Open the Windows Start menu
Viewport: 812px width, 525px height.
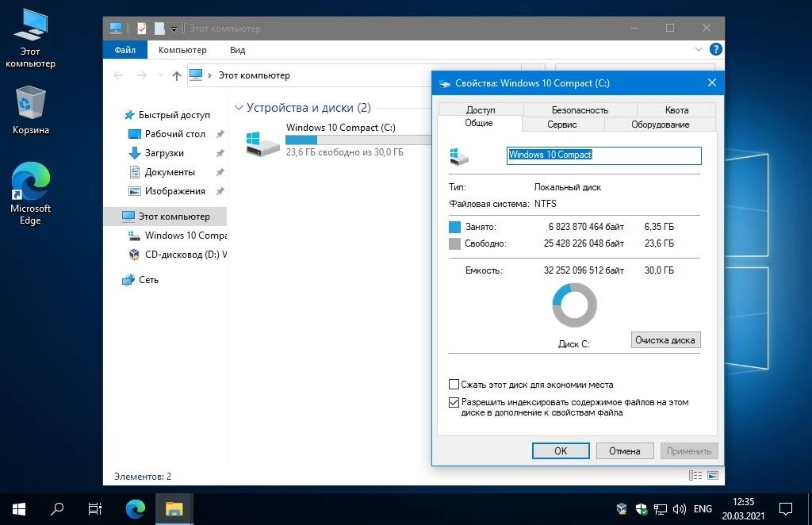coord(19,509)
